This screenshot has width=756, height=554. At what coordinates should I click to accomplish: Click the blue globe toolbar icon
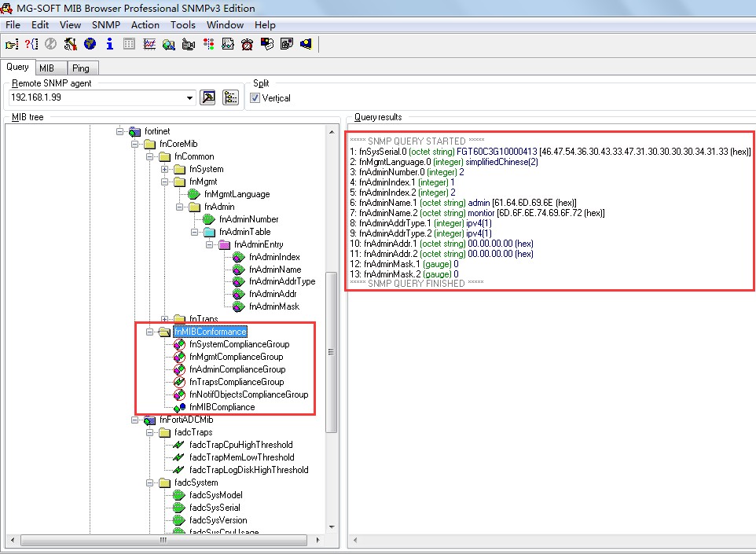click(x=90, y=44)
